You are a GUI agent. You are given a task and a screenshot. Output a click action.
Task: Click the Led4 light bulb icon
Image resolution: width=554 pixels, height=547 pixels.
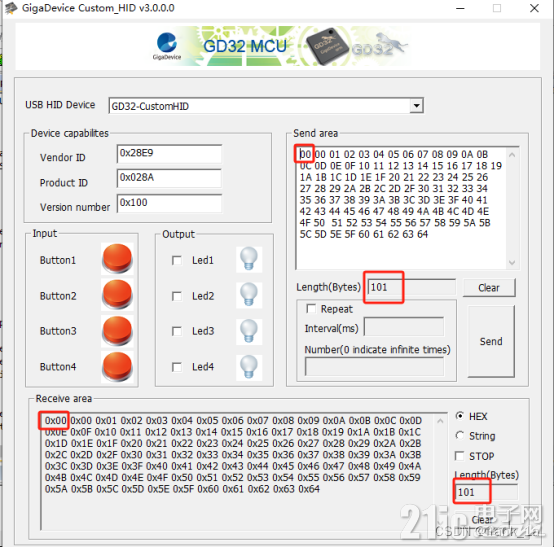coord(249,367)
